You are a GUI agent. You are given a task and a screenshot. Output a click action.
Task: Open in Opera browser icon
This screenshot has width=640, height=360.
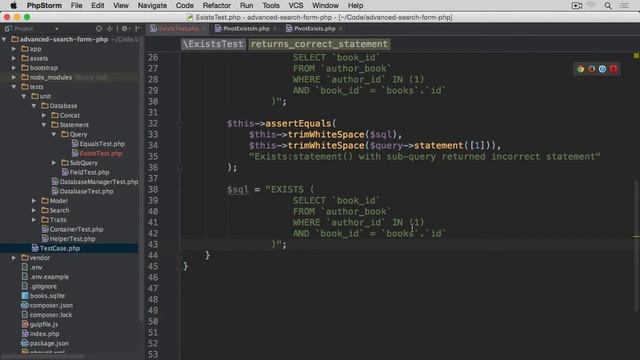[613, 69]
